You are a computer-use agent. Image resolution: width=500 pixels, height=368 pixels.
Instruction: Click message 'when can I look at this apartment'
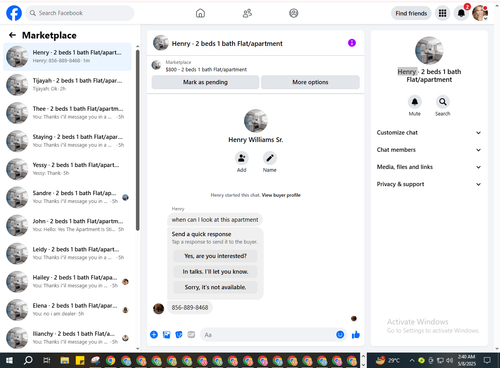point(215,220)
